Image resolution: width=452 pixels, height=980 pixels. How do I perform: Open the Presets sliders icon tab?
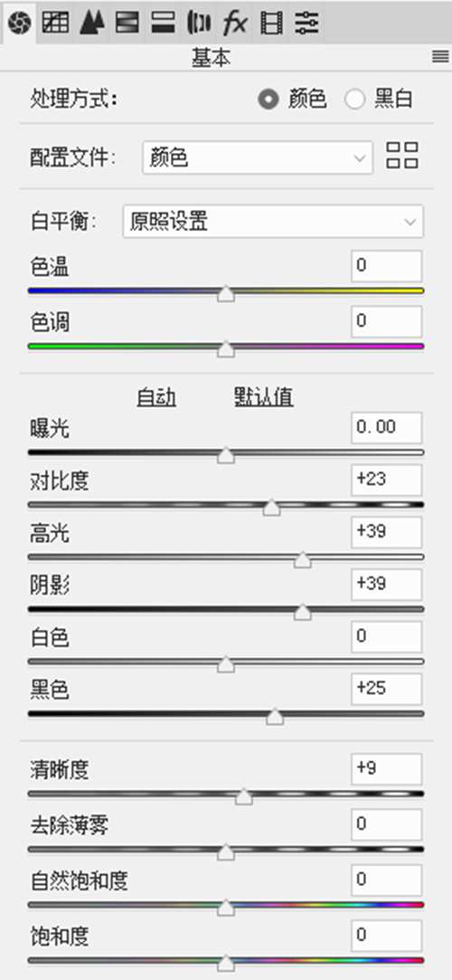[306, 24]
